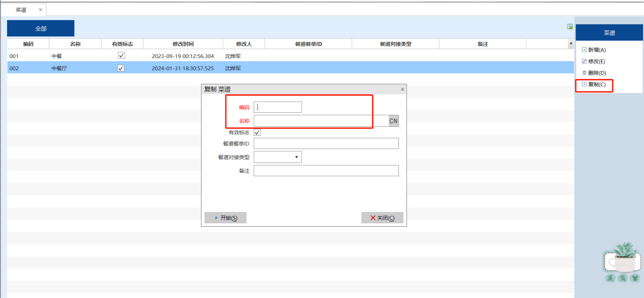Click the 修改(E) edit icon
Image resolution: width=644 pixels, height=298 pixels.
pos(584,61)
